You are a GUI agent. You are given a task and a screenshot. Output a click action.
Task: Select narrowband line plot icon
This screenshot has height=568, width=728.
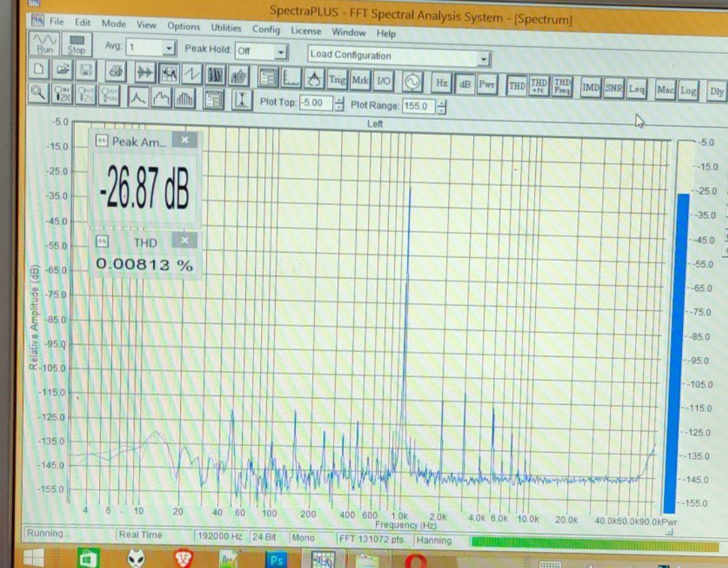click(138, 98)
